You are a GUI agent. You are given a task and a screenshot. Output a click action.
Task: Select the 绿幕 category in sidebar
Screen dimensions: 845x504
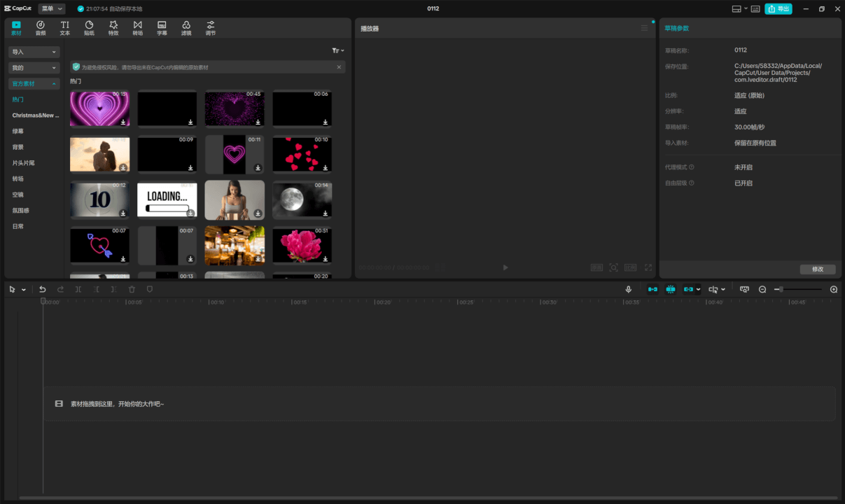click(18, 131)
